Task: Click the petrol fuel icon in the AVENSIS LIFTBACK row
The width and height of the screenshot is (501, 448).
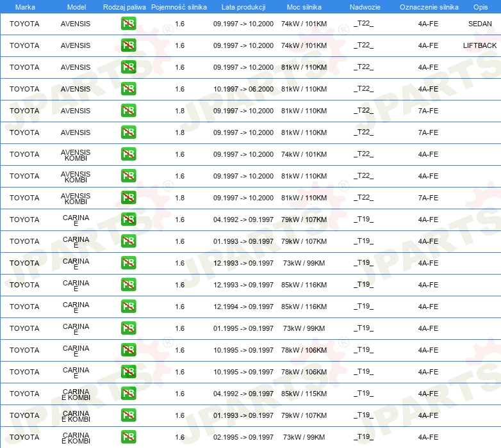Action: (x=128, y=45)
